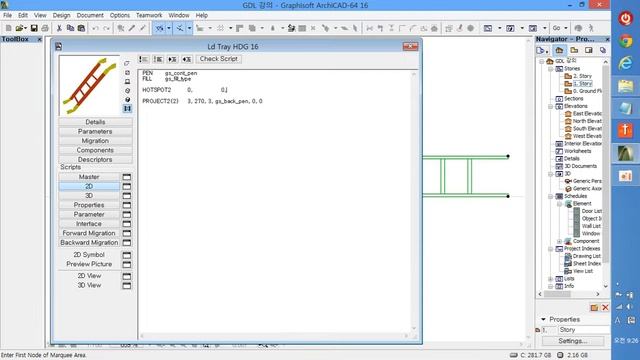640x360 pixels.
Task: Click the Undo arrow icon
Action: click(x=96, y=28)
